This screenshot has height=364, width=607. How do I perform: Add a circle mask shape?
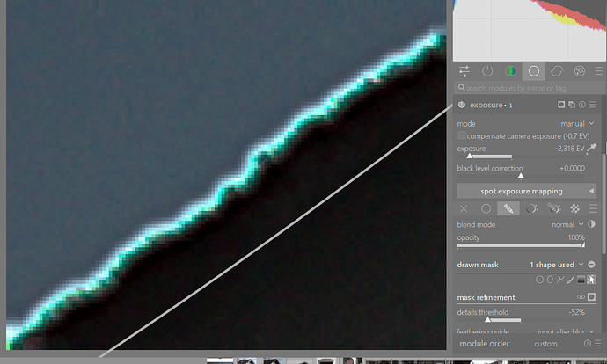point(539,280)
